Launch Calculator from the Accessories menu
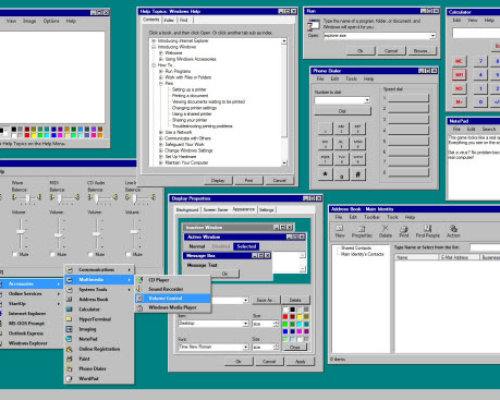The image size is (500, 400). click(x=99, y=309)
